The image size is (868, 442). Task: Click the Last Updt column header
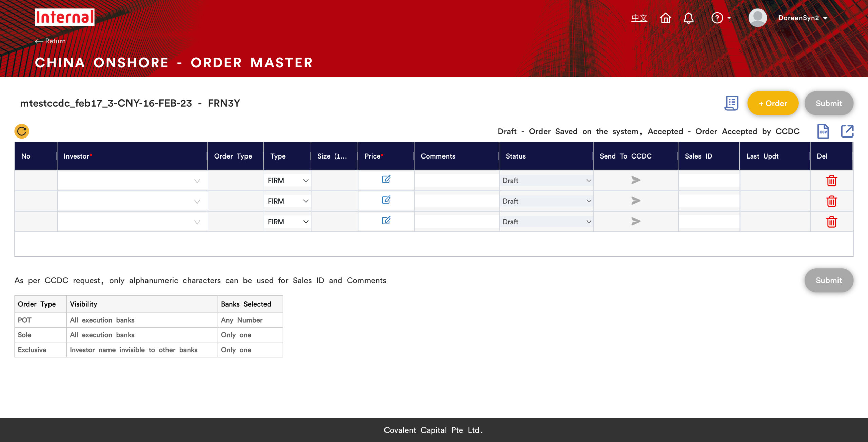point(775,156)
